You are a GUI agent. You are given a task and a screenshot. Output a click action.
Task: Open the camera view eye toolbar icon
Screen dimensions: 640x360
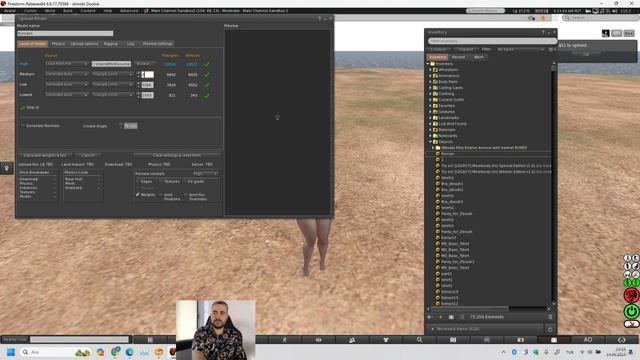(318, 340)
